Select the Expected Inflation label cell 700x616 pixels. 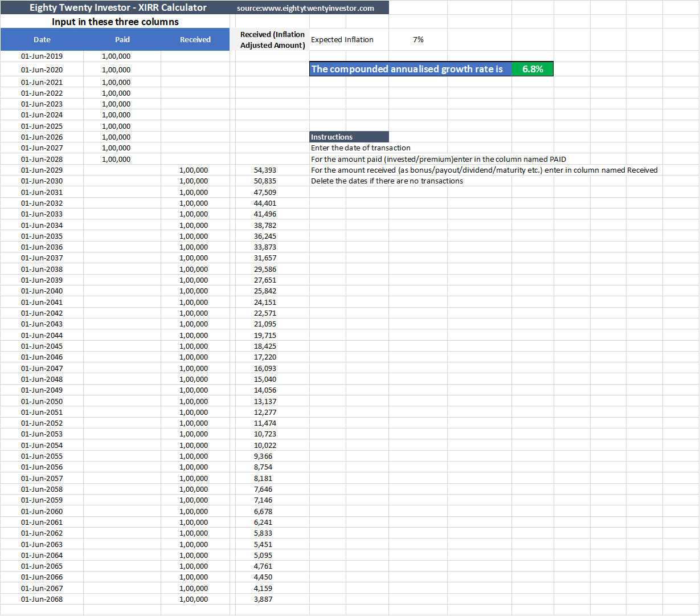point(342,40)
